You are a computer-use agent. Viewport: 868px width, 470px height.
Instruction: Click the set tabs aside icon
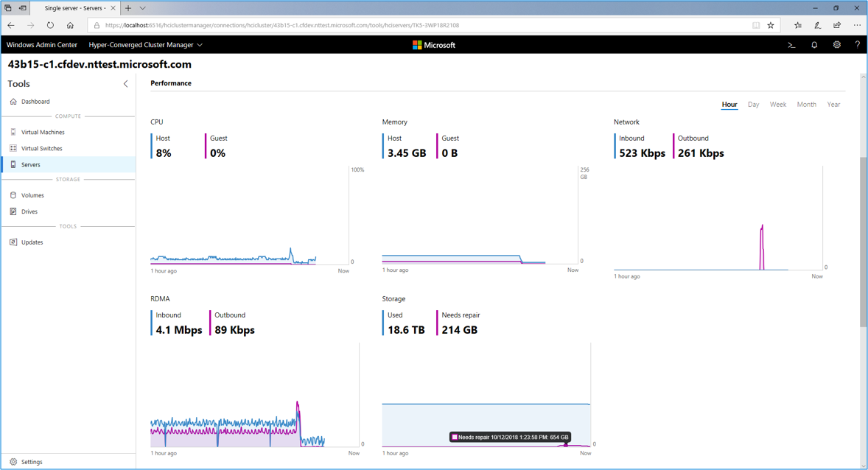coord(23,8)
